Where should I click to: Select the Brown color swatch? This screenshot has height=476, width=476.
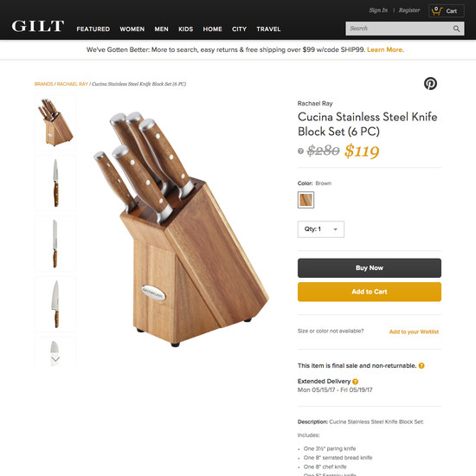pyautogui.click(x=306, y=200)
